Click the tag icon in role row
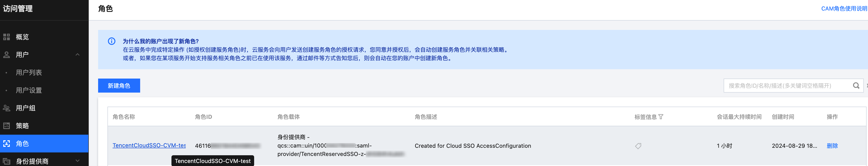The width and height of the screenshot is (868, 166). pyautogui.click(x=638, y=146)
